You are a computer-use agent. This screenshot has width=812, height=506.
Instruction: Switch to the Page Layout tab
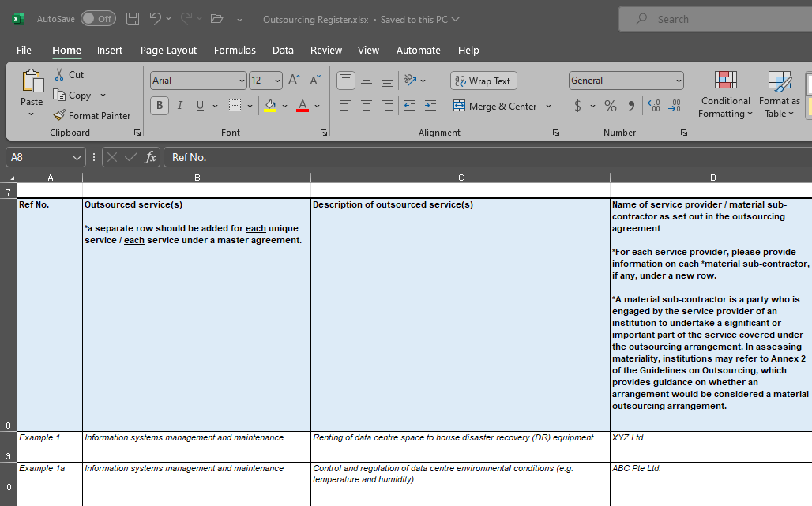click(168, 51)
